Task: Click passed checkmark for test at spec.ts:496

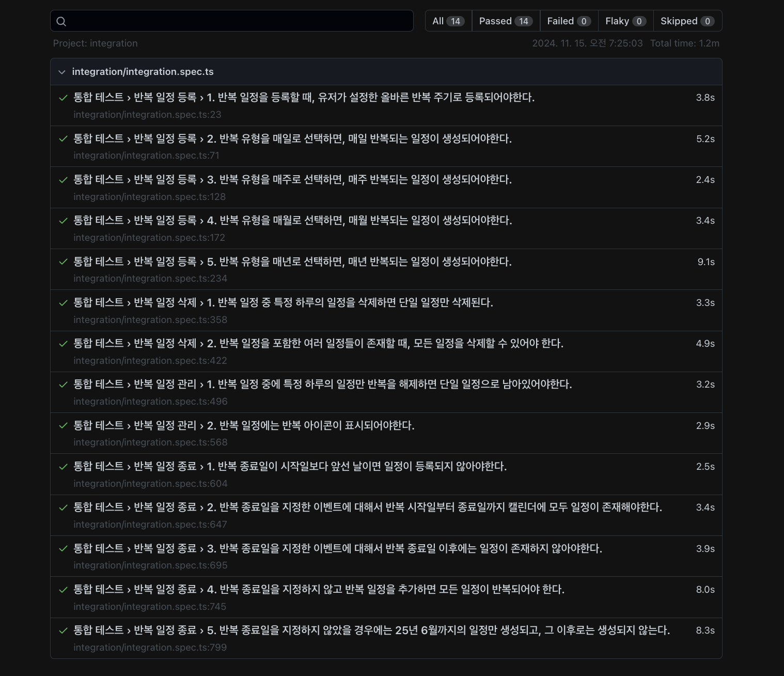Action: pos(64,385)
